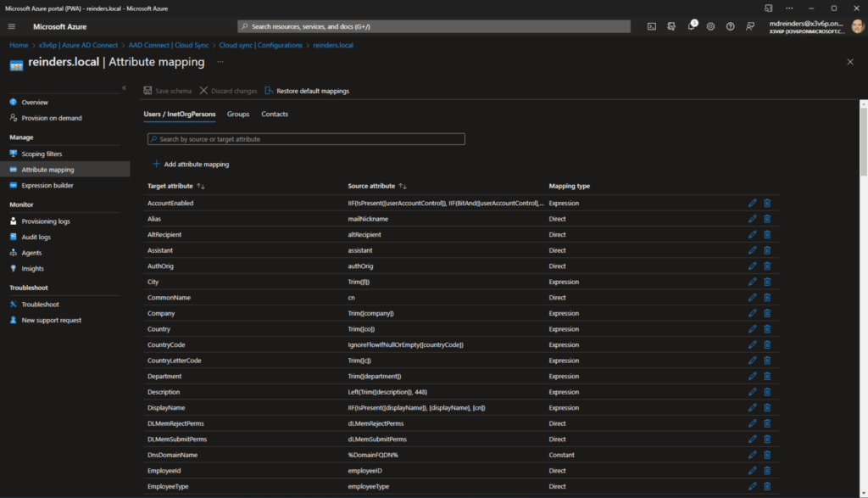Click Restore default mappings
Image resolution: width=868 pixels, height=498 pixels.
pos(307,91)
